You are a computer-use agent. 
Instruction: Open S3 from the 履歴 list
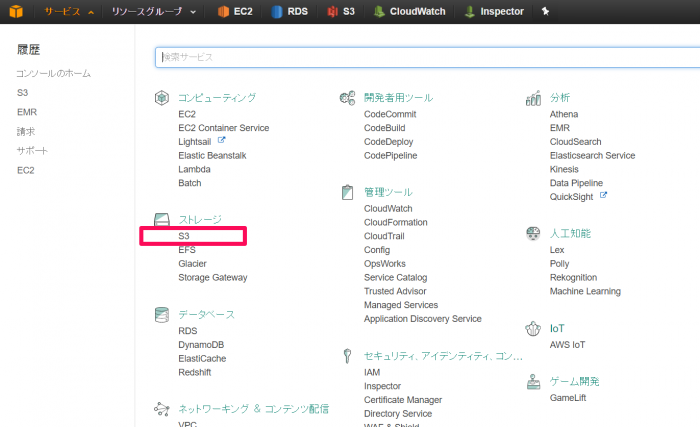(x=22, y=92)
